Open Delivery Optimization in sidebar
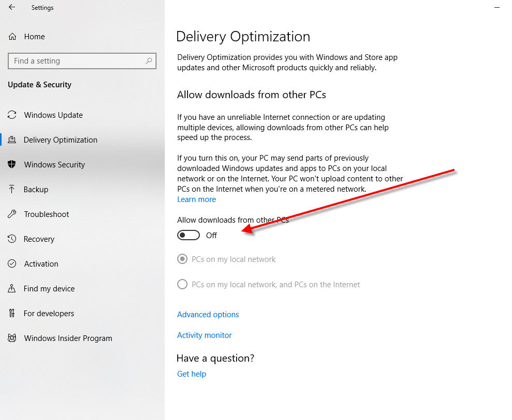512x420 pixels. [x=60, y=140]
